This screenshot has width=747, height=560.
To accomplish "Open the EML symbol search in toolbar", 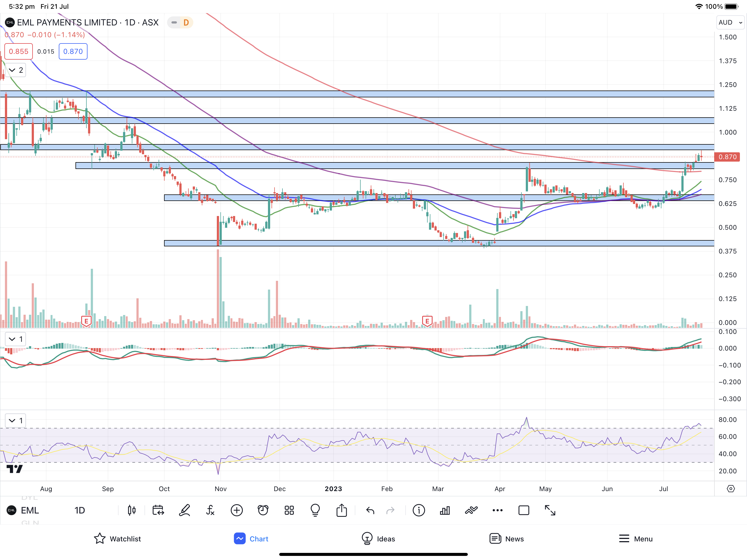I will [23, 510].
